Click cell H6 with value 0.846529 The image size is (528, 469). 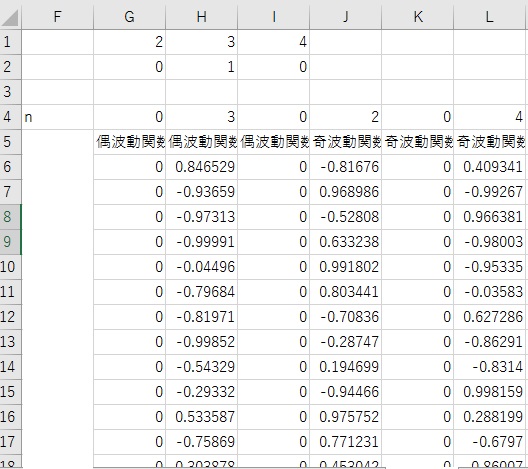click(201, 167)
